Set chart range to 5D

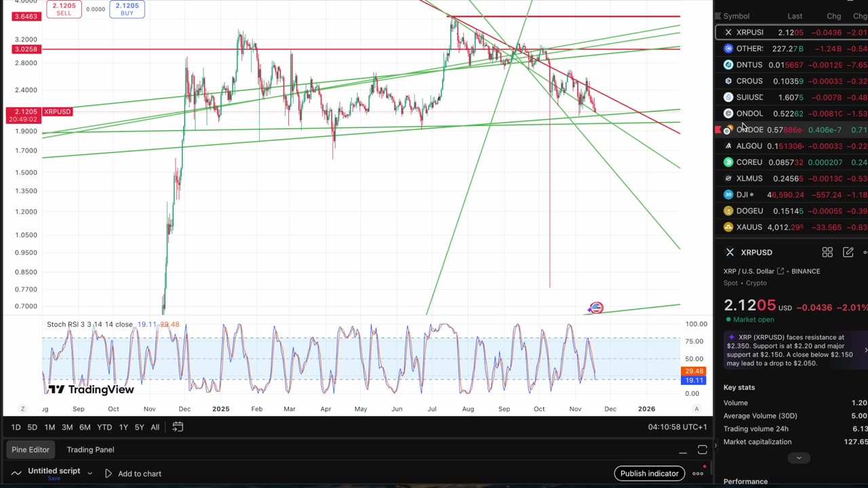coord(32,427)
